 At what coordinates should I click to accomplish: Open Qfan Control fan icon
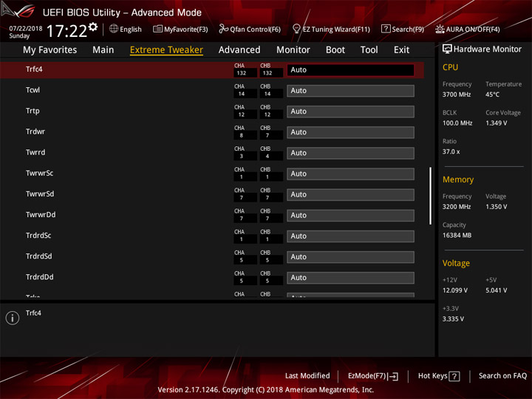[x=224, y=29]
